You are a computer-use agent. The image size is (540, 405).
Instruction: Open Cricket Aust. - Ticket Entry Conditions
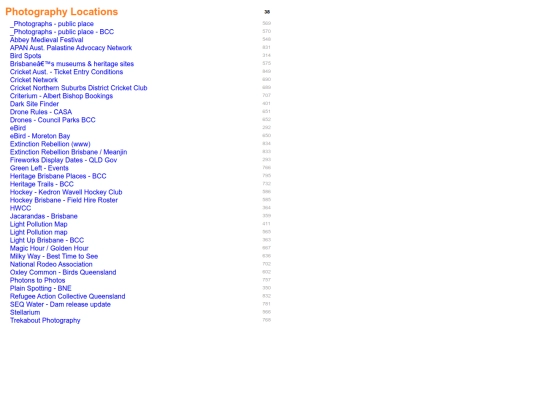tap(66, 72)
